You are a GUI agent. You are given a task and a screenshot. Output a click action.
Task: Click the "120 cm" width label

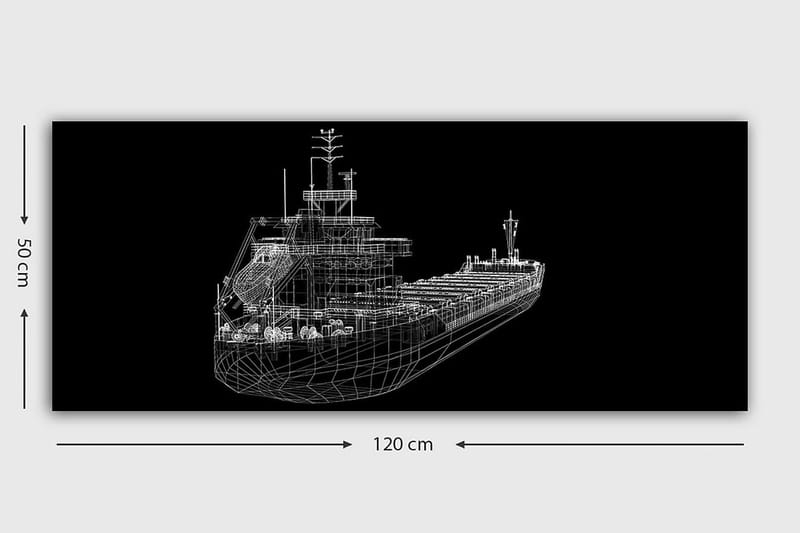(x=403, y=444)
